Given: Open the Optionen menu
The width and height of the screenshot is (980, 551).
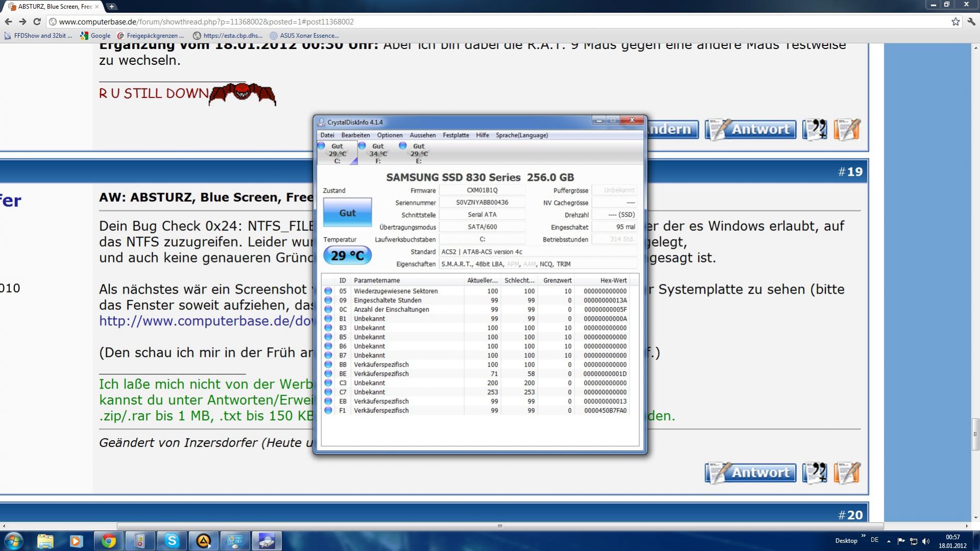Looking at the screenshot, I should tap(390, 135).
